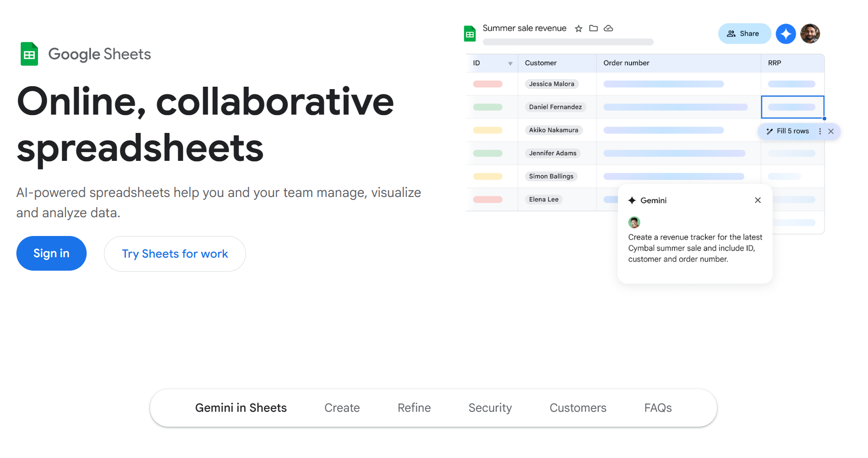This screenshot has width=868, height=458.
Task: Click Try Sheets for work
Action: coord(175,254)
